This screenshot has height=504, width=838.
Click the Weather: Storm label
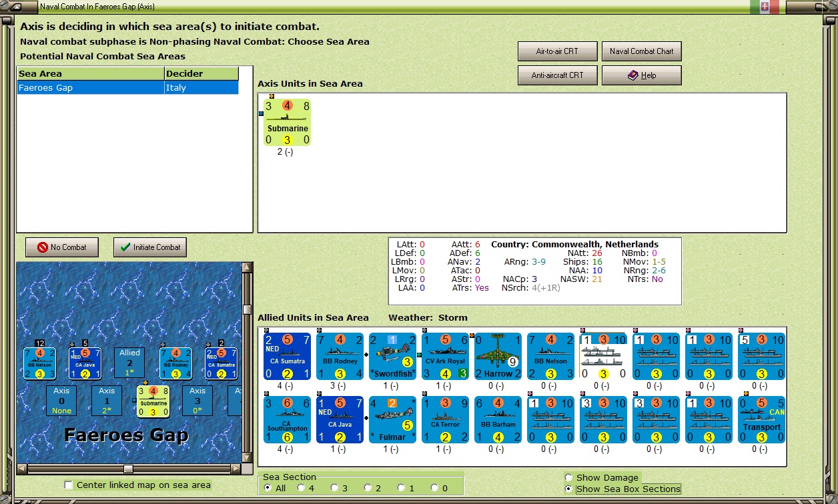coord(428,318)
